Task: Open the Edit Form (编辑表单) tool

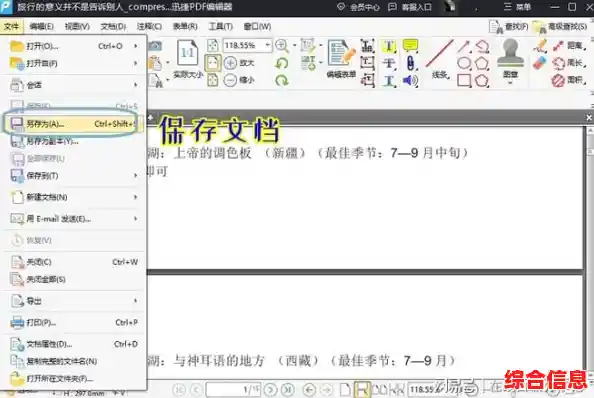Action: pyautogui.click(x=341, y=58)
